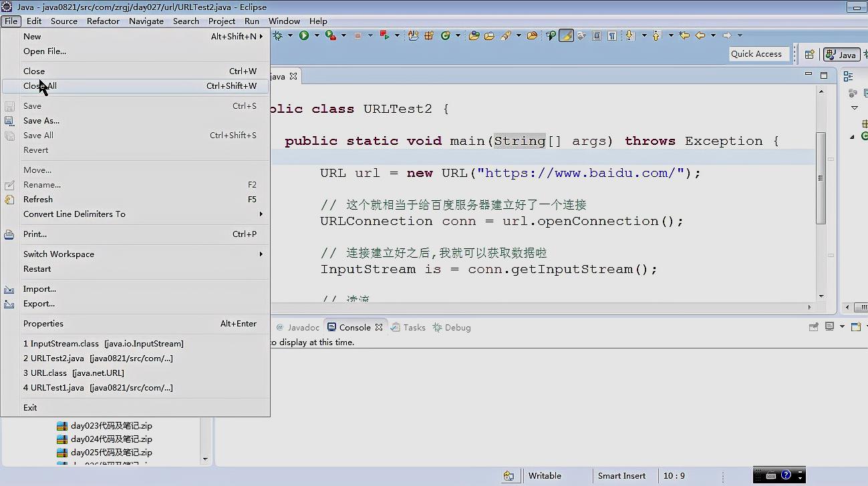Screen dimensions: 868x486
Task: Open the Search menu
Action: (x=186, y=21)
